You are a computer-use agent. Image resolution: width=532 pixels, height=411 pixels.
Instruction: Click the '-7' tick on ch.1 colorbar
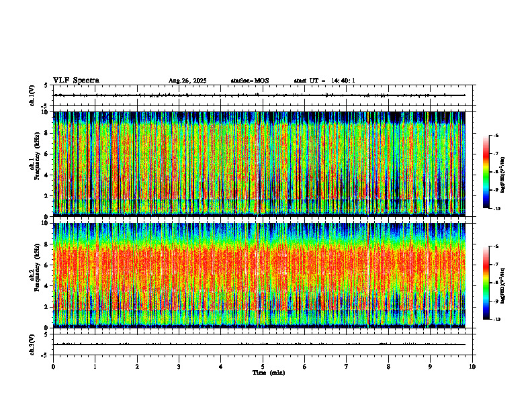[496, 154]
